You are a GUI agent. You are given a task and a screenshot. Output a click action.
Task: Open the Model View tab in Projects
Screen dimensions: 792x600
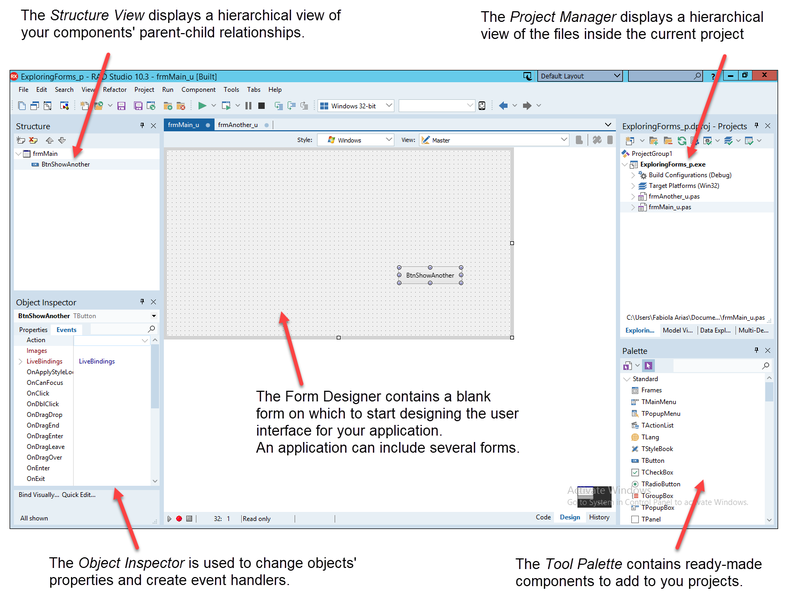pos(677,330)
